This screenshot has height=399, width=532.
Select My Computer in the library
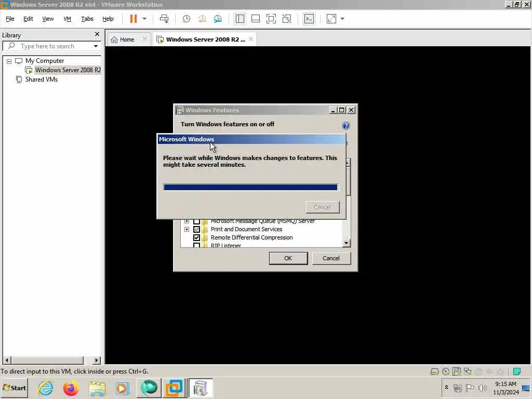pyautogui.click(x=45, y=61)
